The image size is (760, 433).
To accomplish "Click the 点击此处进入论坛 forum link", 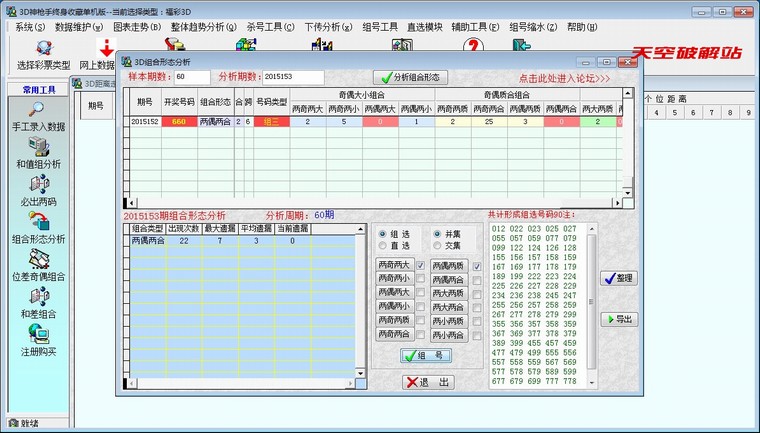I will pos(565,78).
